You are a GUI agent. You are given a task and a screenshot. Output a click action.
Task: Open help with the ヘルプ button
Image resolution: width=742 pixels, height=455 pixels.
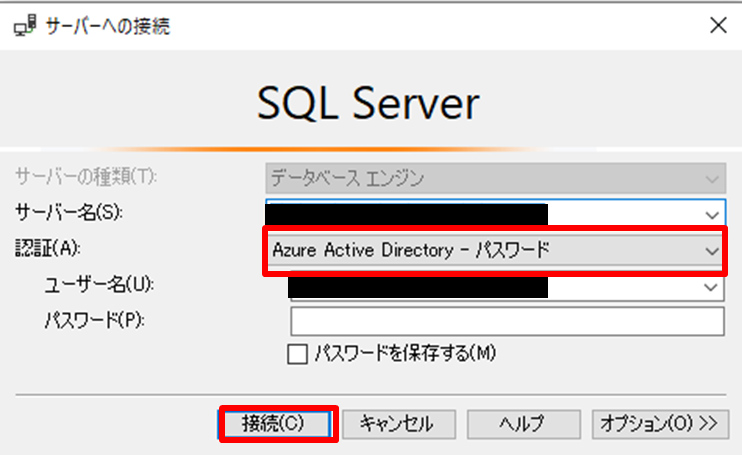point(524,424)
